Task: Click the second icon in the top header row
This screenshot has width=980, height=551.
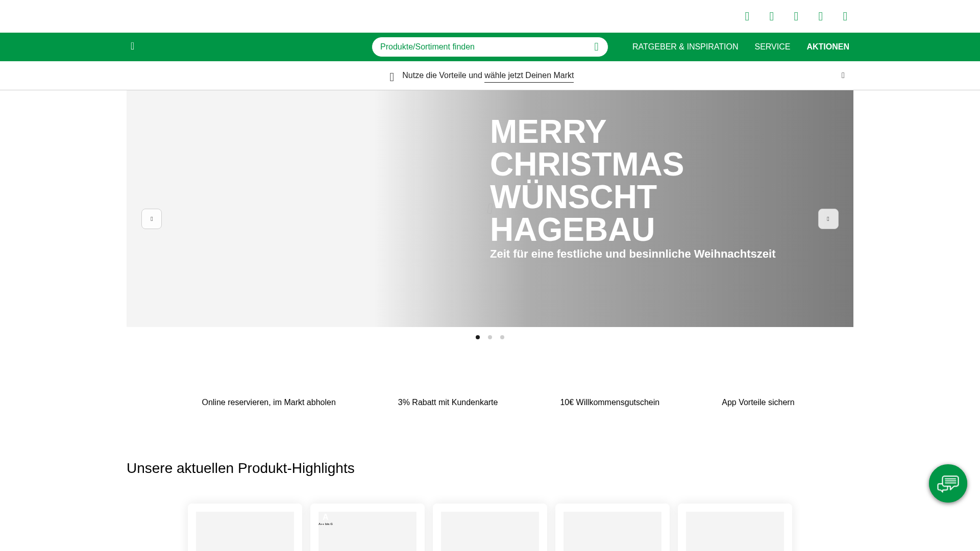Action: click(x=772, y=16)
